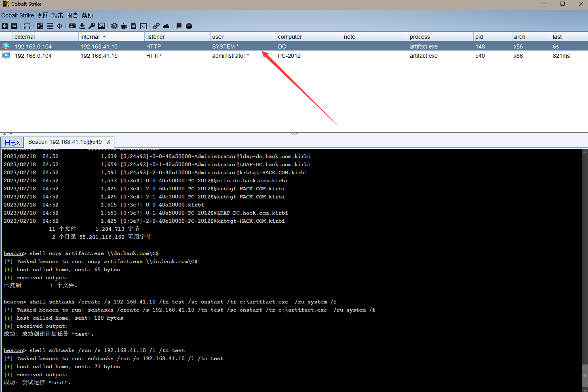Switch to Session Table view icon
Image resolution: width=588 pixels, height=392 pixels.
[50, 26]
